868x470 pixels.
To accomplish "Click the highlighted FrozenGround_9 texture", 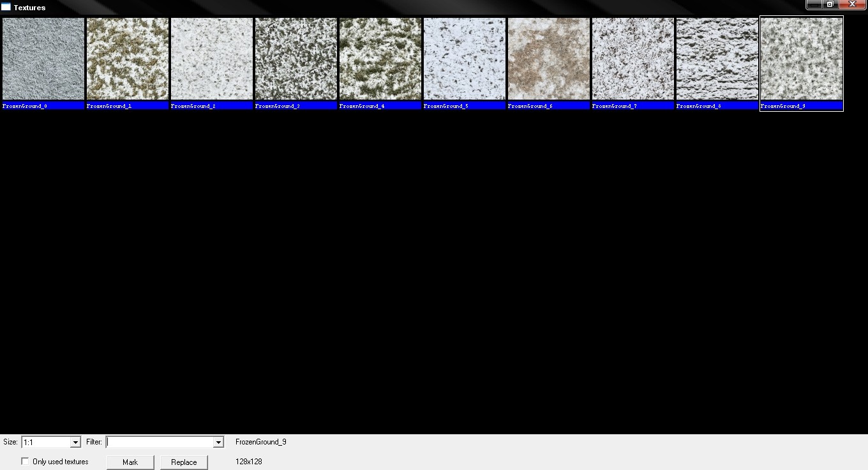I will 802,59.
